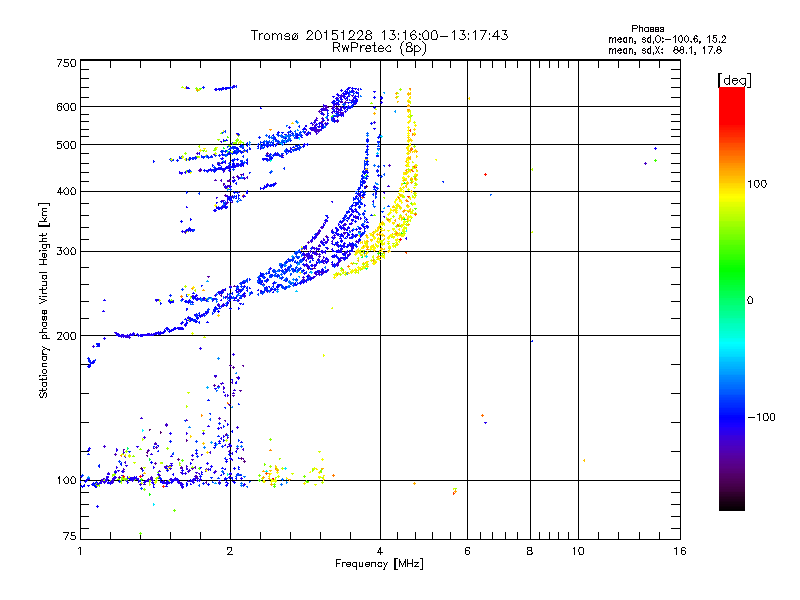Click the 'Frequency [MHz]' axis title
800x600 pixels.
click(379, 564)
